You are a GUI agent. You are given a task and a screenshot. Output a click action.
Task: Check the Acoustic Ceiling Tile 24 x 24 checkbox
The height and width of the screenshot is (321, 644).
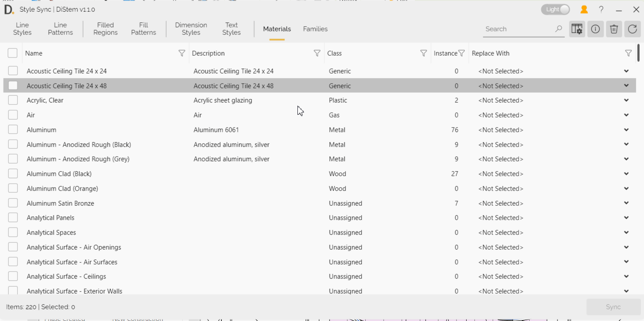tap(13, 71)
